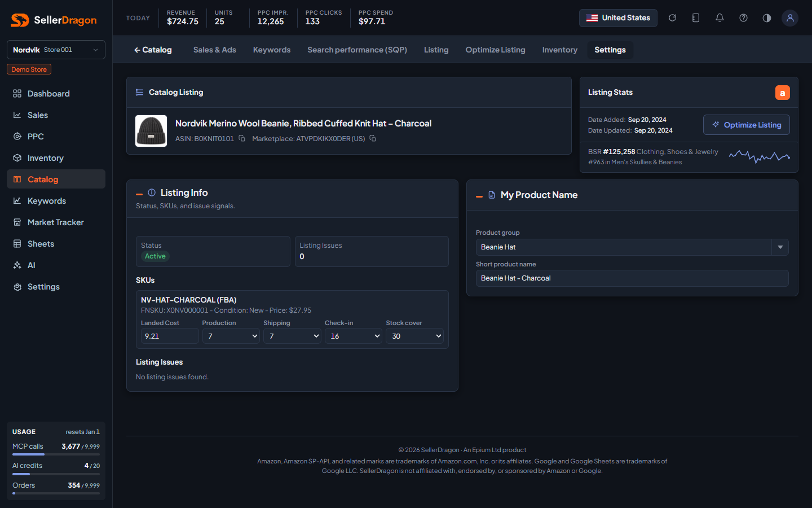Click the Sheets icon in sidebar
The image size is (812, 508).
pyautogui.click(x=17, y=244)
